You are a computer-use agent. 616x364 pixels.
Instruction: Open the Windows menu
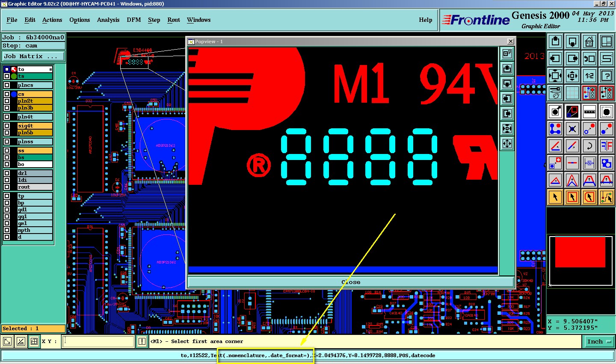tap(199, 20)
